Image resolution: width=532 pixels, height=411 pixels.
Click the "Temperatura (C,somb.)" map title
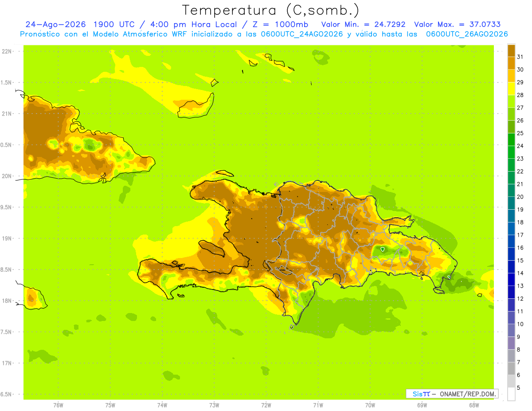271,10
